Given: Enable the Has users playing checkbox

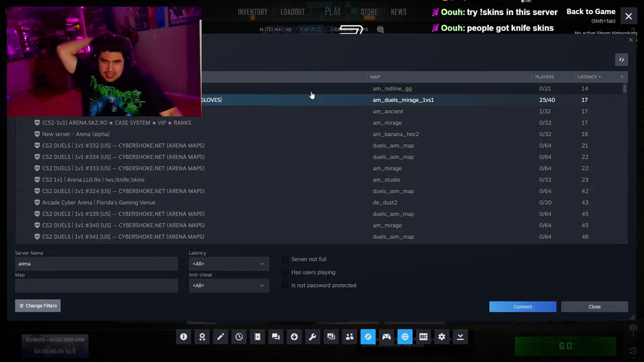Looking at the screenshot, I should tap(285, 273).
